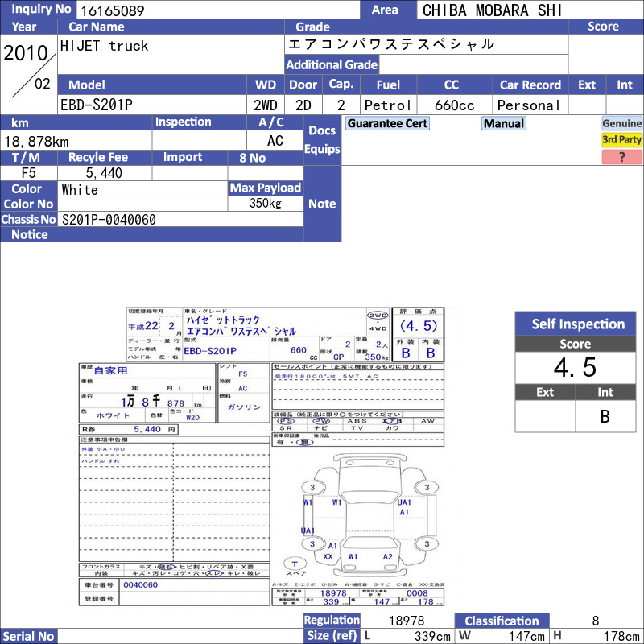Click the Serial No label

point(28,636)
